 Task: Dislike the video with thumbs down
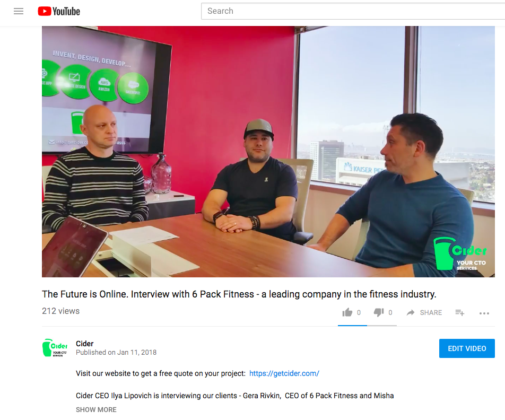tap(379, 312)
